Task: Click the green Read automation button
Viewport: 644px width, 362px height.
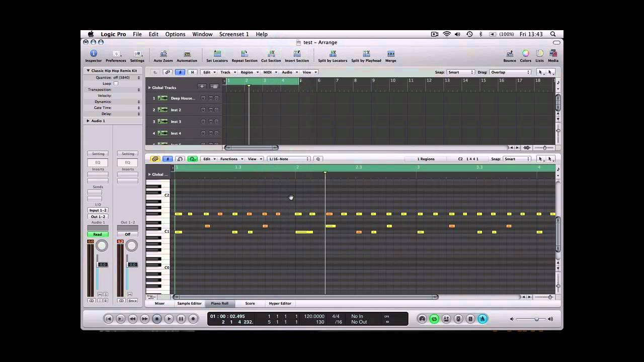Action: point(98,234)
